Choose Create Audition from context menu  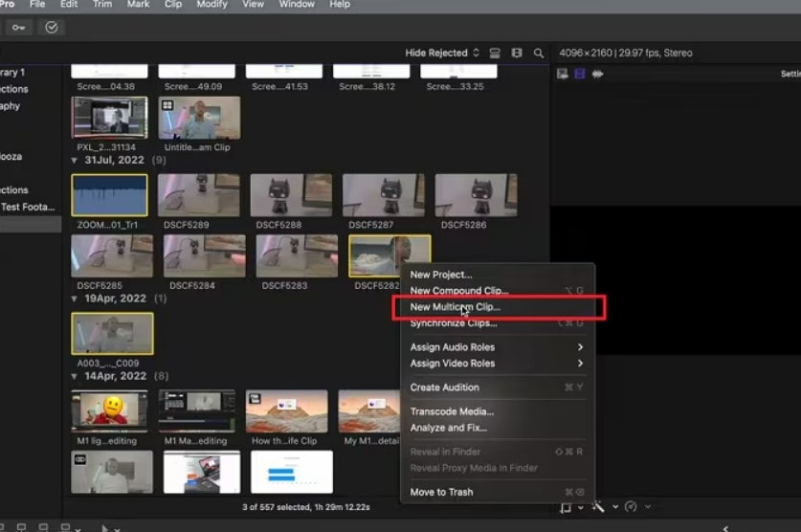498,388
